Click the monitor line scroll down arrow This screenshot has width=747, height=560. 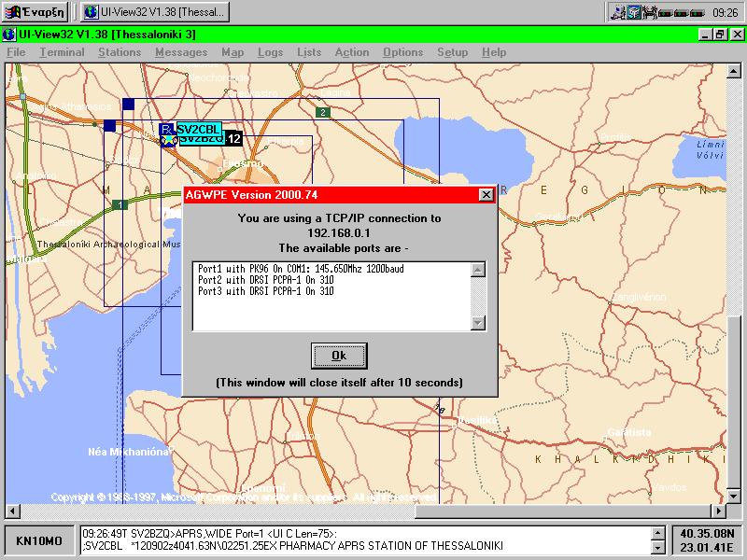click(657, 547)
